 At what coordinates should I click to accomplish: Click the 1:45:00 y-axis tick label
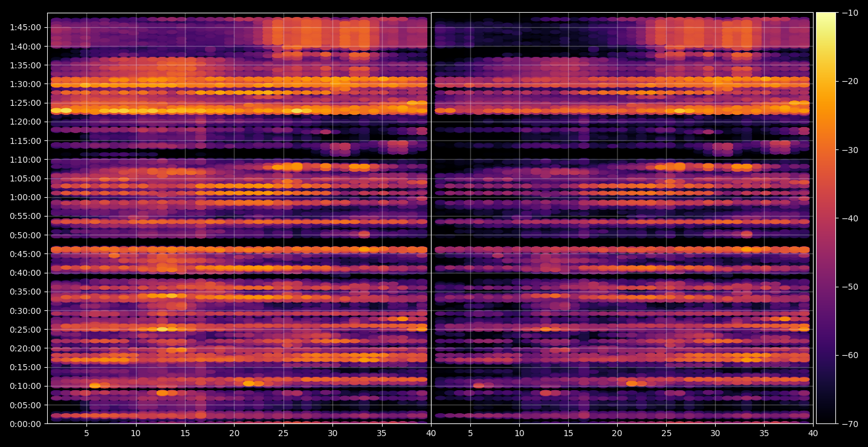click(26, 27)
